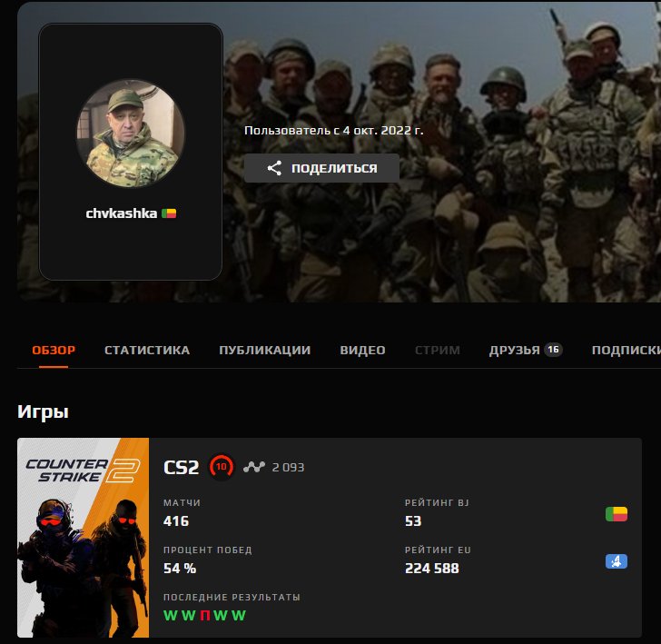Click the chvkashka username text
661x644 pixels.
click(x=121, y=213)
